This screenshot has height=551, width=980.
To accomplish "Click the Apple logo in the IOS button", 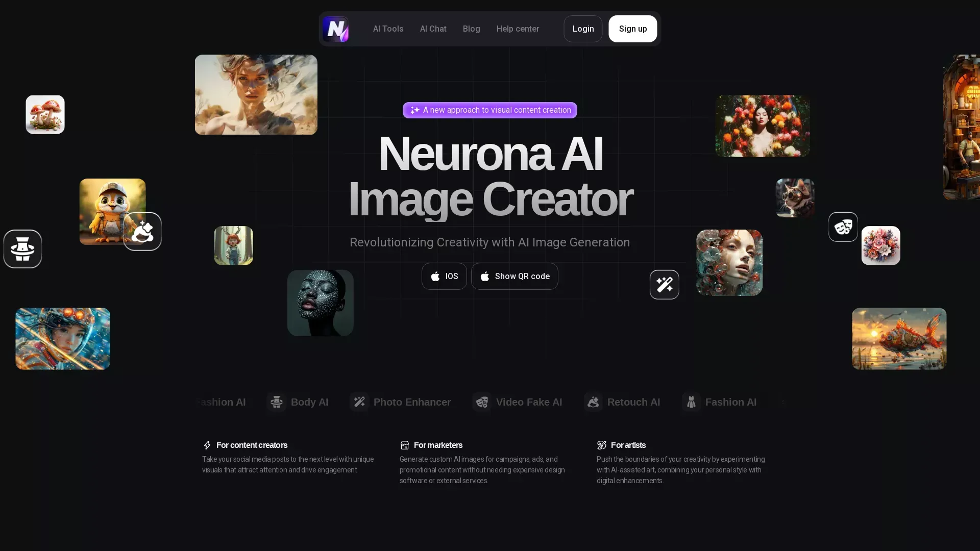I will click(435, 276).
